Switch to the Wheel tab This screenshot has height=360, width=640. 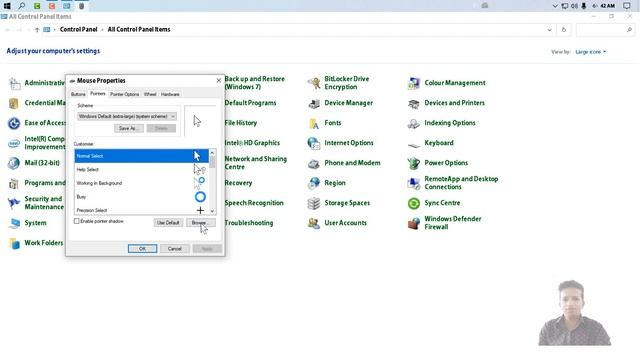[x=150, y=94]
